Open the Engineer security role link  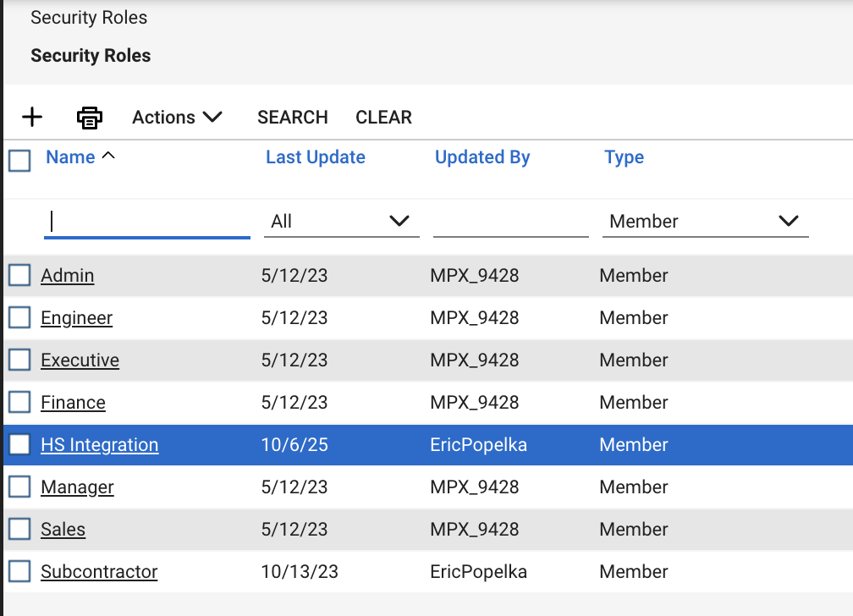76,317
